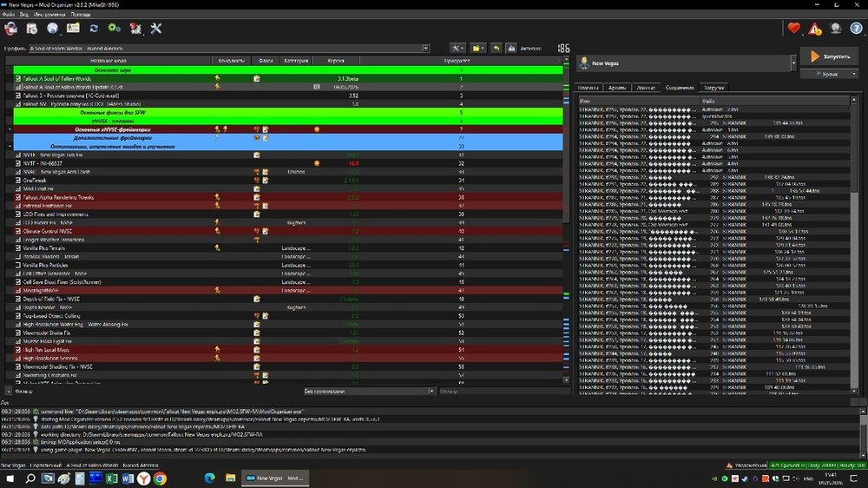Toggle checkbox for Climate Control NVSE
The image size is (868, 488).
coord(17,231)
